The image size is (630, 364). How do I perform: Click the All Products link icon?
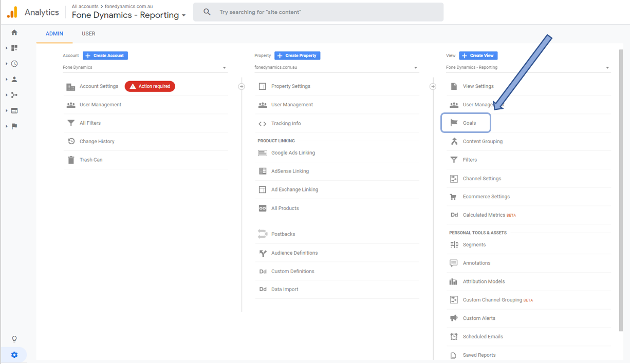[x=263, y=208]
